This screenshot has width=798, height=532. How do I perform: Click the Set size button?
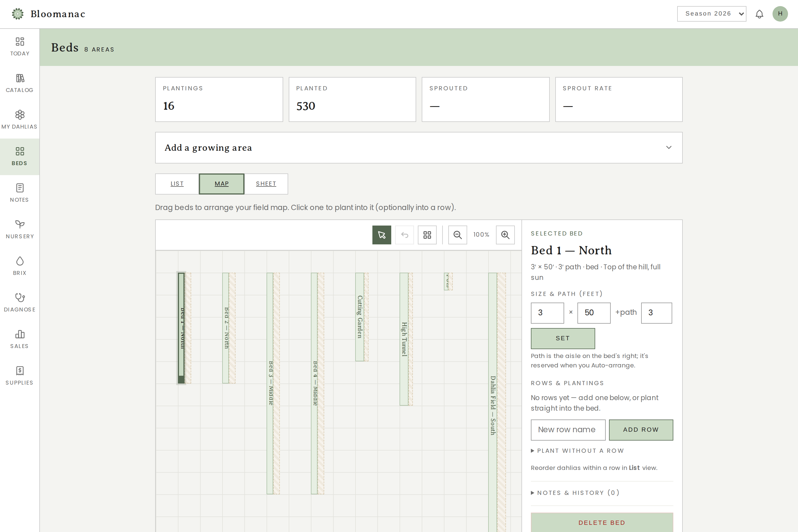click(563, 338)
